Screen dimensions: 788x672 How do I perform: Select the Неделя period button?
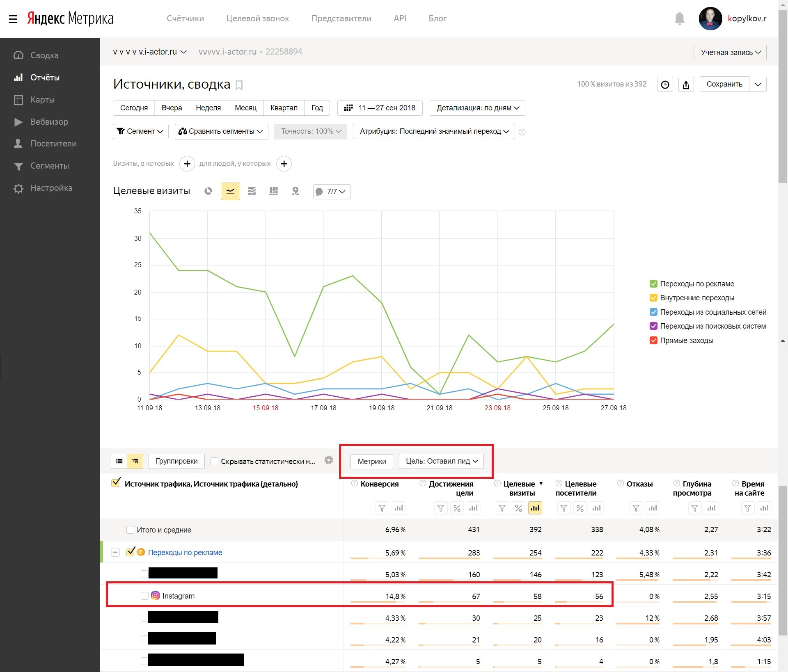(208, 108)
